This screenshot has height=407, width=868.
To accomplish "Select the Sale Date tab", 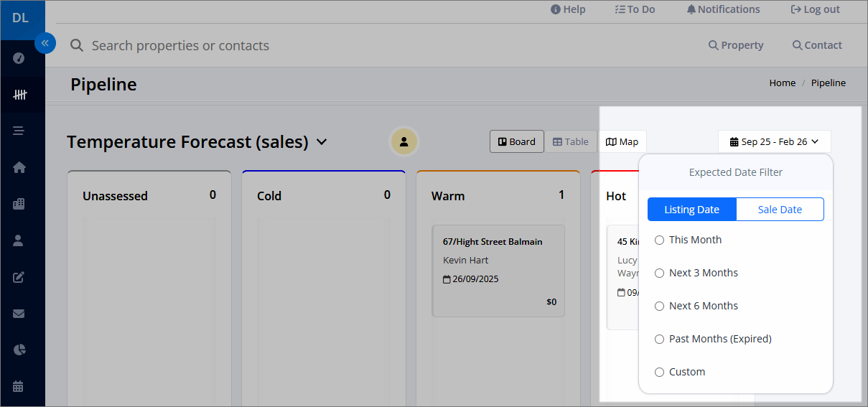I will [x=780, y=210].
